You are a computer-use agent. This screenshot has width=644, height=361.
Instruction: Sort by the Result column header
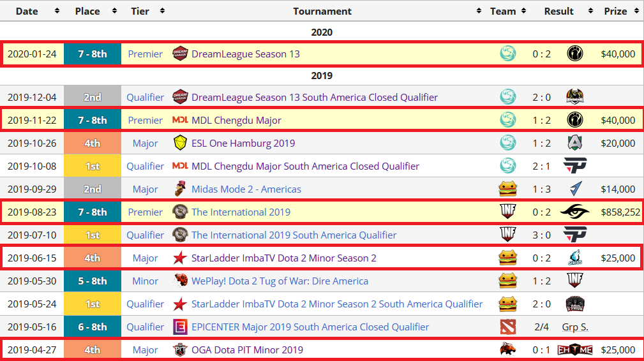558,11
